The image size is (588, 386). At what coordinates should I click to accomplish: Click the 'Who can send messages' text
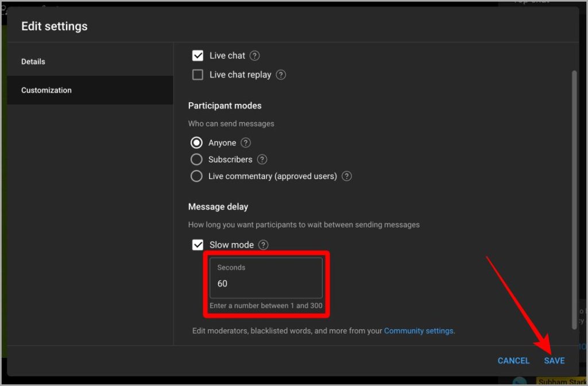[231, 124]
